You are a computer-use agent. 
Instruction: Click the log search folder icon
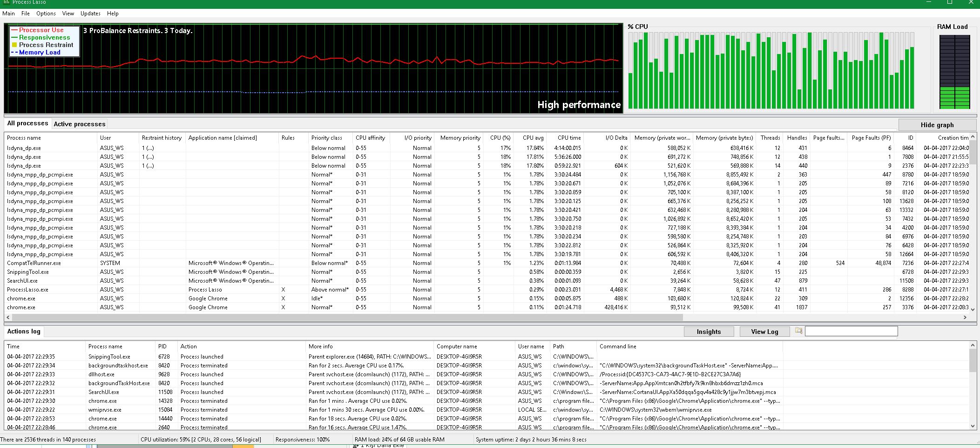[798, 331]
